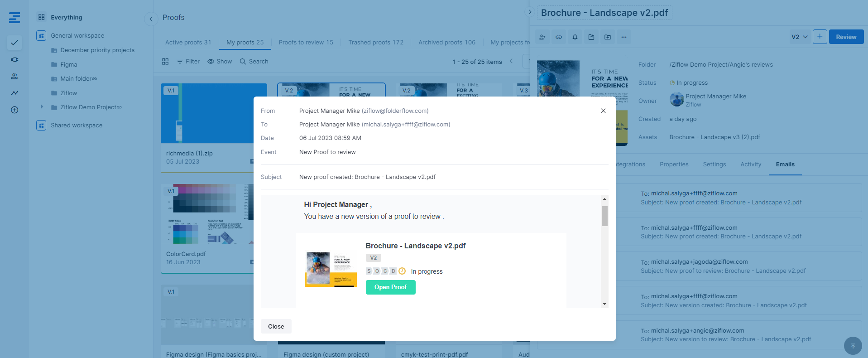868x358 pixels.
Task: Open the analytics chart icon in sidebar
Action: click(x=14, y=93)
